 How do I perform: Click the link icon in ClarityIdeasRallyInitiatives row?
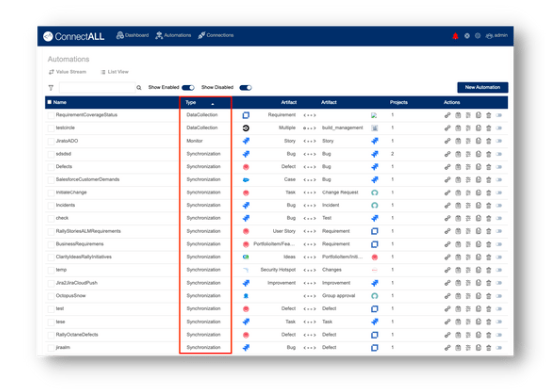point(447,257)
